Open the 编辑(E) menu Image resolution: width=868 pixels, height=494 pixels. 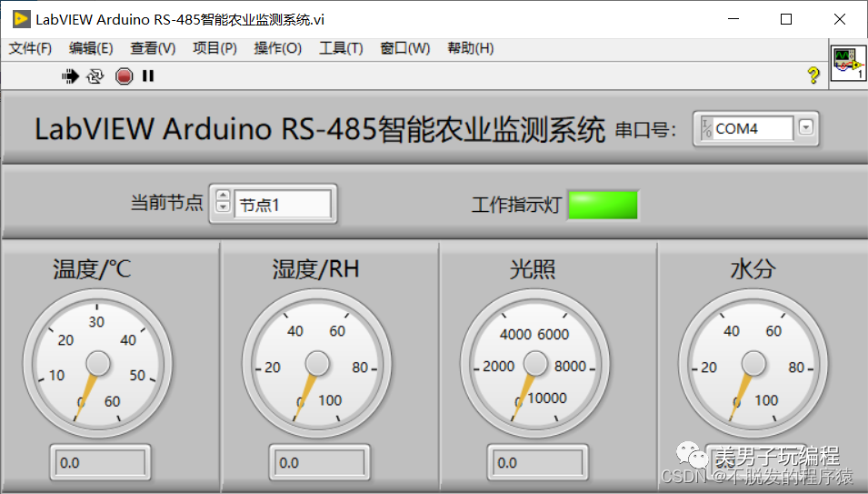91,48
